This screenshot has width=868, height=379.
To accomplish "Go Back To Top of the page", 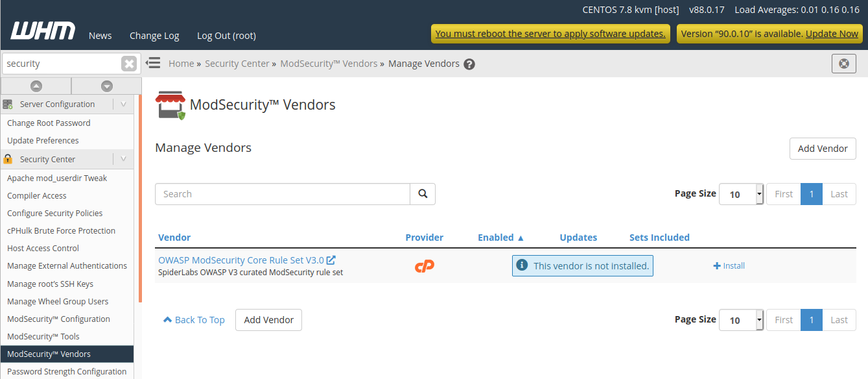I will (194, 320).
